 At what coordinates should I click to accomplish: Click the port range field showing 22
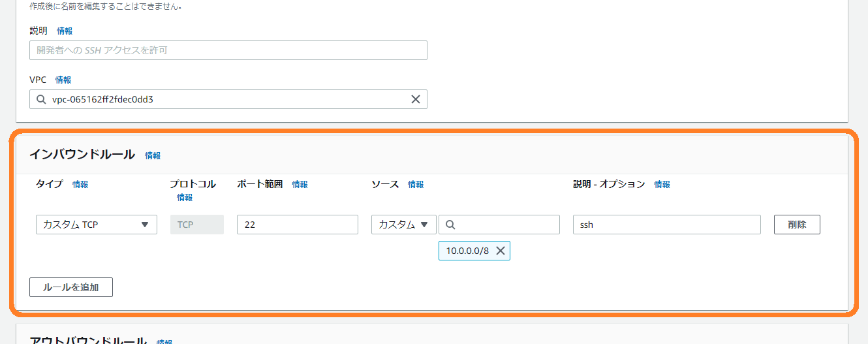[298, 225]
